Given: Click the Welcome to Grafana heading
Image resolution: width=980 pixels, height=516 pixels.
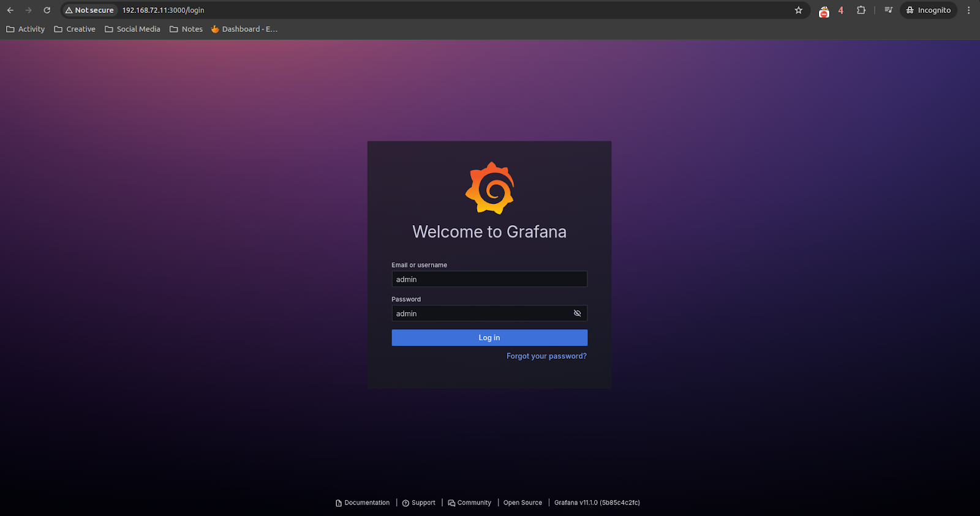Looking at the screenshot, I should point(489,232).
